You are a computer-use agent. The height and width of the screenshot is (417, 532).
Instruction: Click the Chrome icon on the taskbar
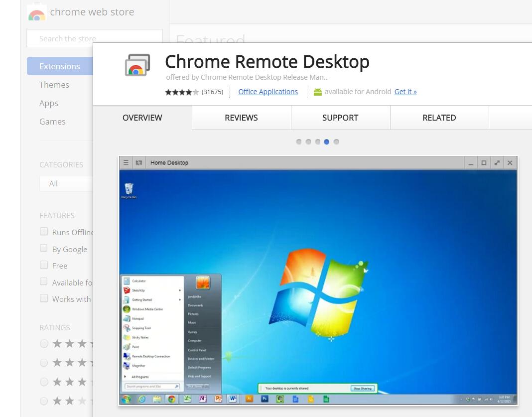tap(172, 400)
